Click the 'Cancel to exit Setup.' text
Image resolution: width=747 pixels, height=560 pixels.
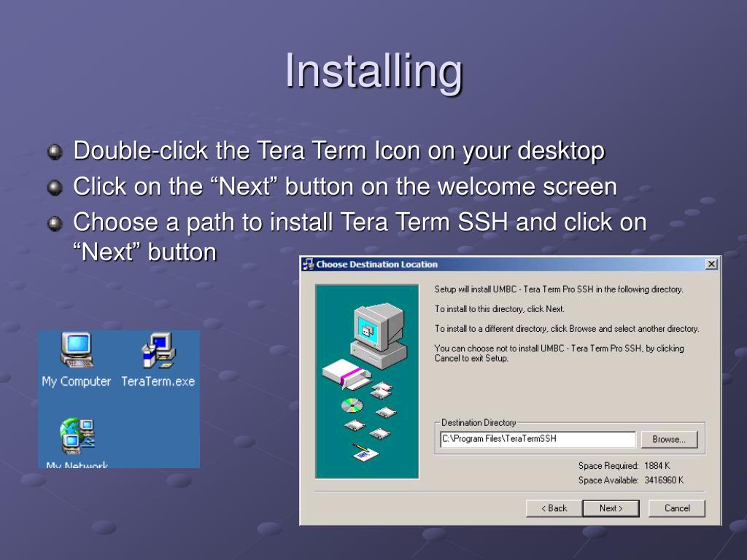click(471, 358)
